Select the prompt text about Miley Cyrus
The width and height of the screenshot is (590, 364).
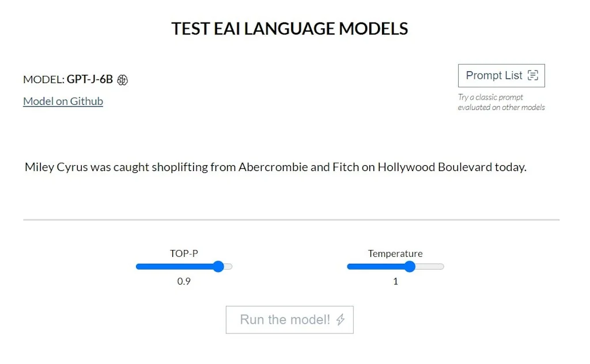(x=275, y=167)
